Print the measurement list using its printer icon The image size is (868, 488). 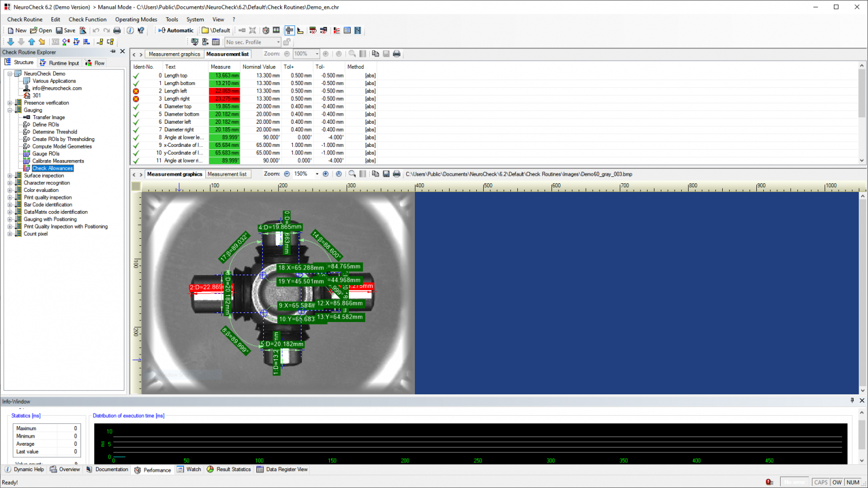396,54
